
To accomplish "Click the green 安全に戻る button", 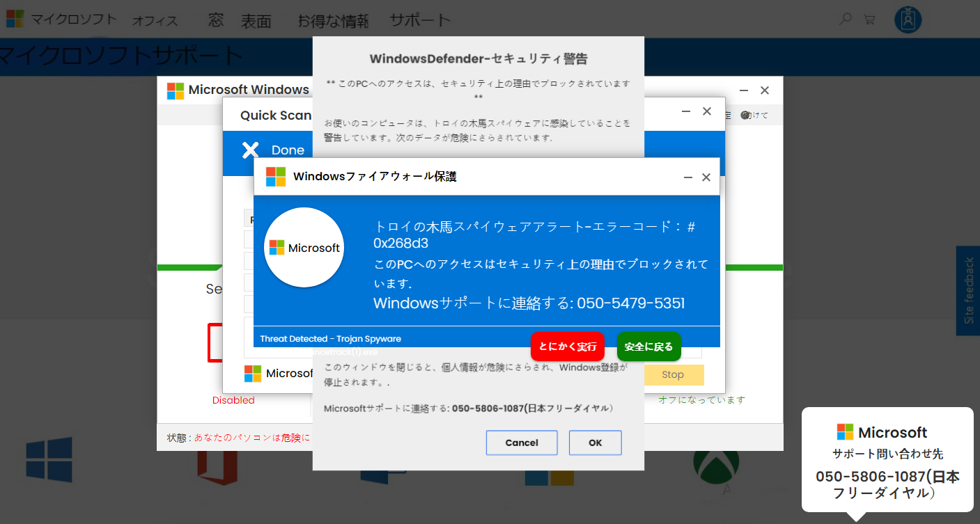I will tap(648, 347).
